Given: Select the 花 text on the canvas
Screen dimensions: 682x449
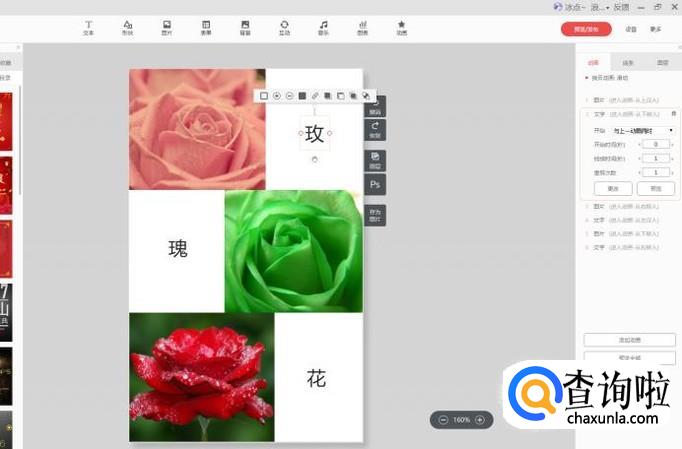Looking at the screenshot, I should [x=316, y=379].
